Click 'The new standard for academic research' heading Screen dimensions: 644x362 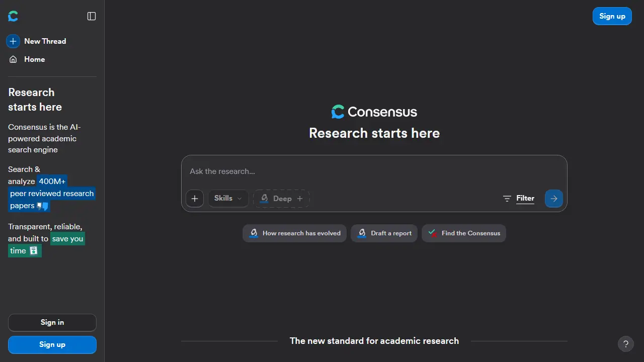coord(374,341)
